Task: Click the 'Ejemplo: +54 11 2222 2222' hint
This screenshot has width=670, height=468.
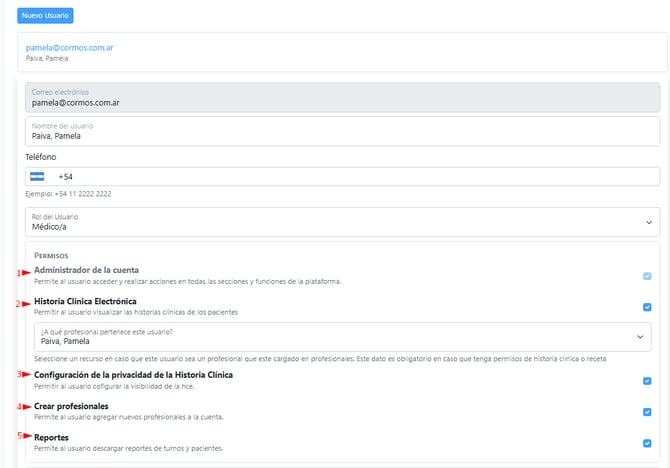Action: (68, 194)
